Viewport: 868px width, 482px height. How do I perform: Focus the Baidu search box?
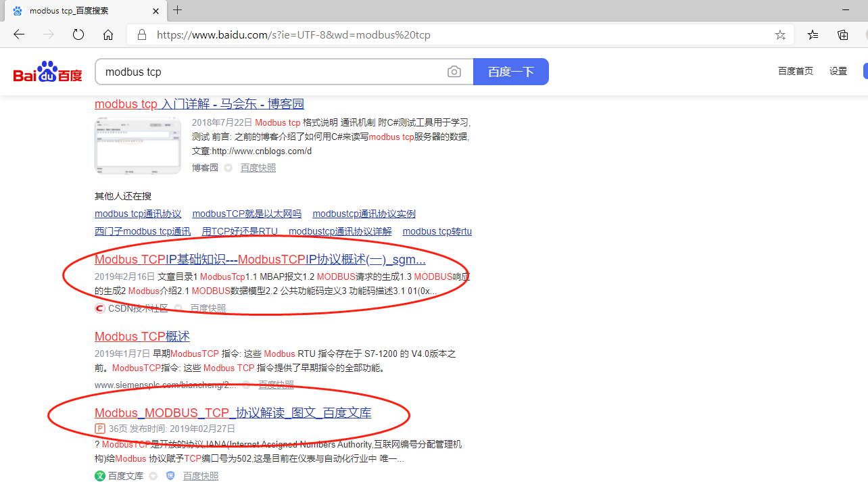click(x=270, y=72)
